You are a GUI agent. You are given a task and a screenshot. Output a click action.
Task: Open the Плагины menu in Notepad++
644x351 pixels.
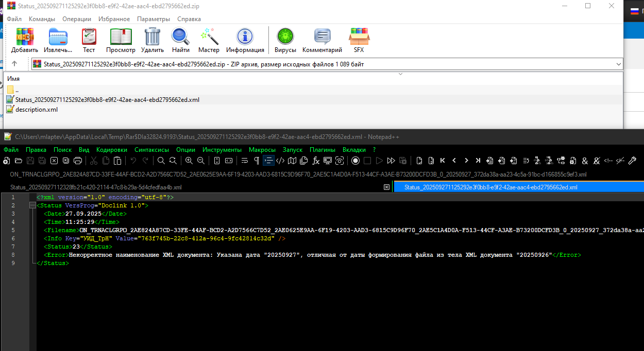[x=323, y=149]
